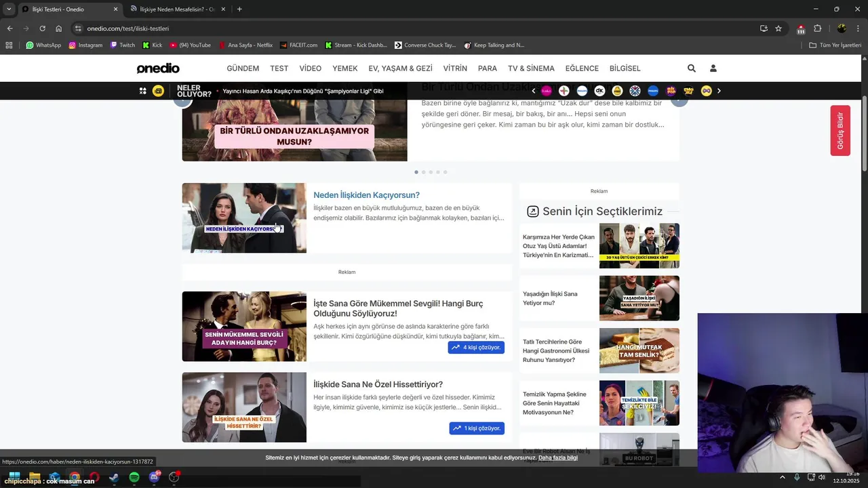868x488 pixels.
Task: Open the Tatlı Tercihlerine Göre gastronomy test
Action: [599, 350]
